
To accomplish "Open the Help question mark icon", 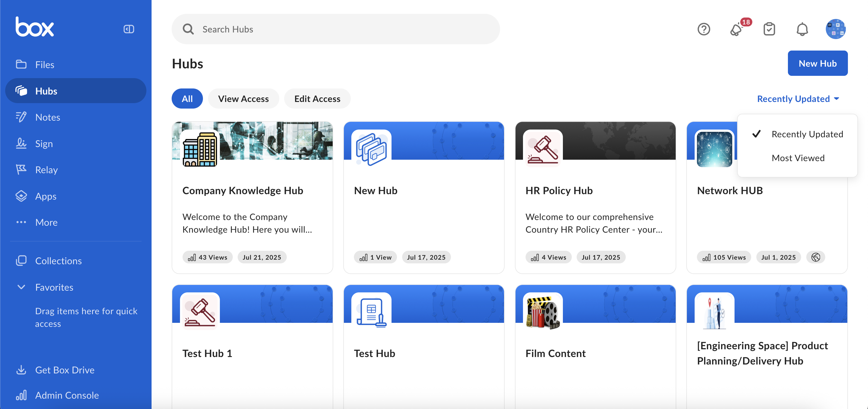I will click(704, 29).
